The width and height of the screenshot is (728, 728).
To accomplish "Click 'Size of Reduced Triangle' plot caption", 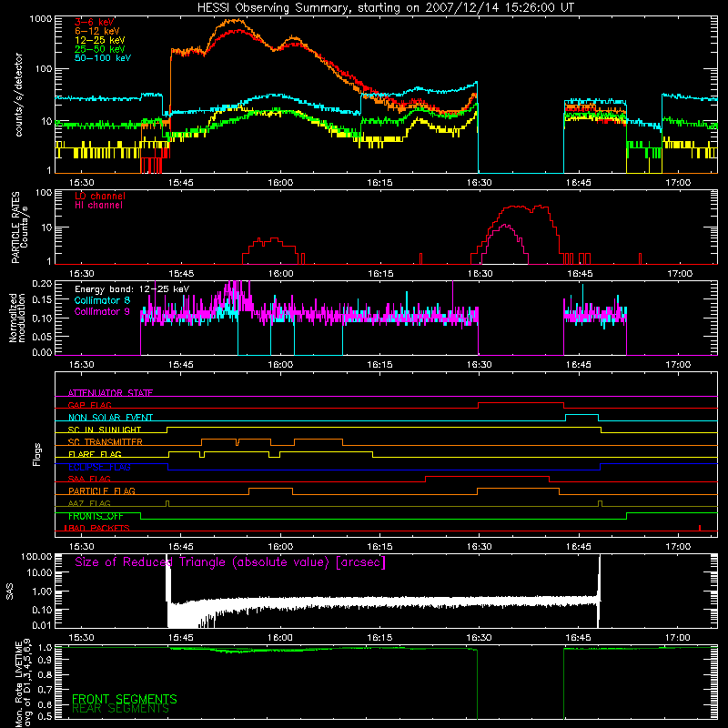I will point(230,562).
